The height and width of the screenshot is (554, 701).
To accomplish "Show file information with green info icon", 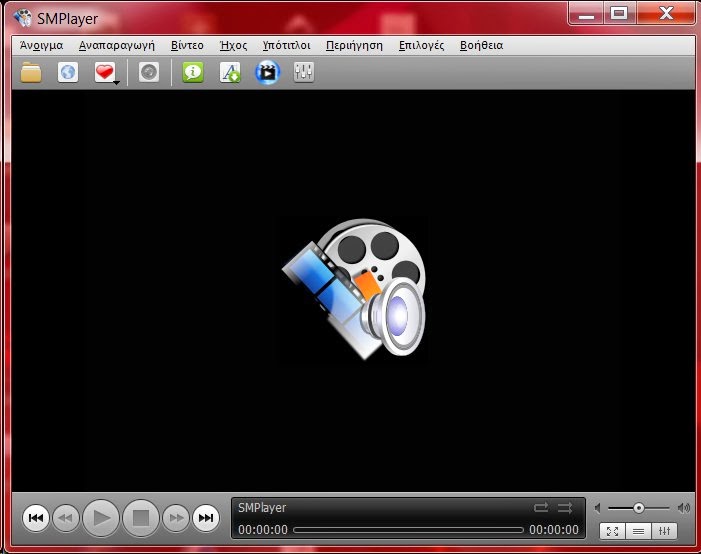I will click(193, 72).
